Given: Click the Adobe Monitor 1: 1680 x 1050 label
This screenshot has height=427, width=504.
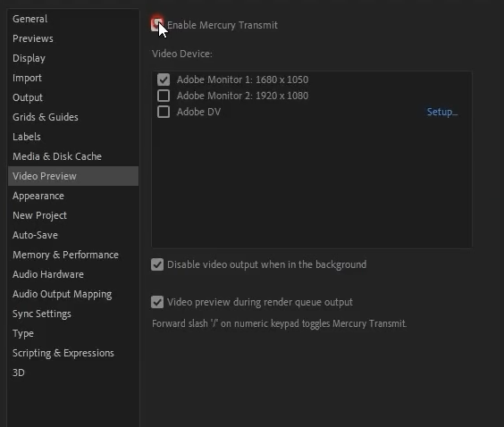Looking at the screenshot, I should coord(242,80).
